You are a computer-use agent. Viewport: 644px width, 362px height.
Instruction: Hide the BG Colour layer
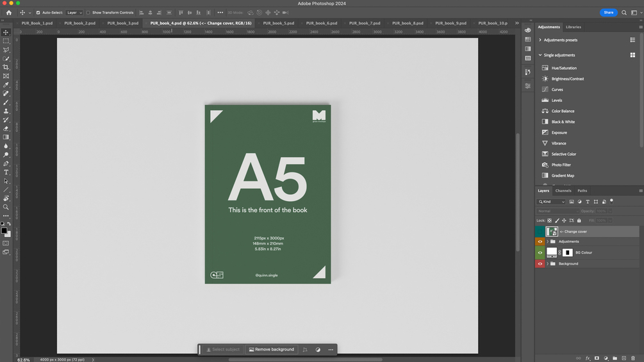pos(540,252)
